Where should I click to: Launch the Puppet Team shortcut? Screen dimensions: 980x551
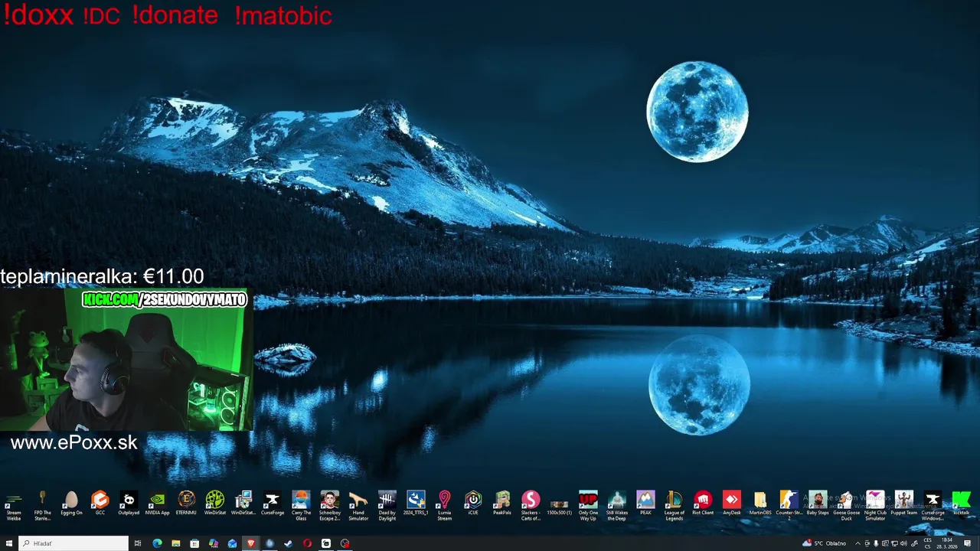[904, 504]
